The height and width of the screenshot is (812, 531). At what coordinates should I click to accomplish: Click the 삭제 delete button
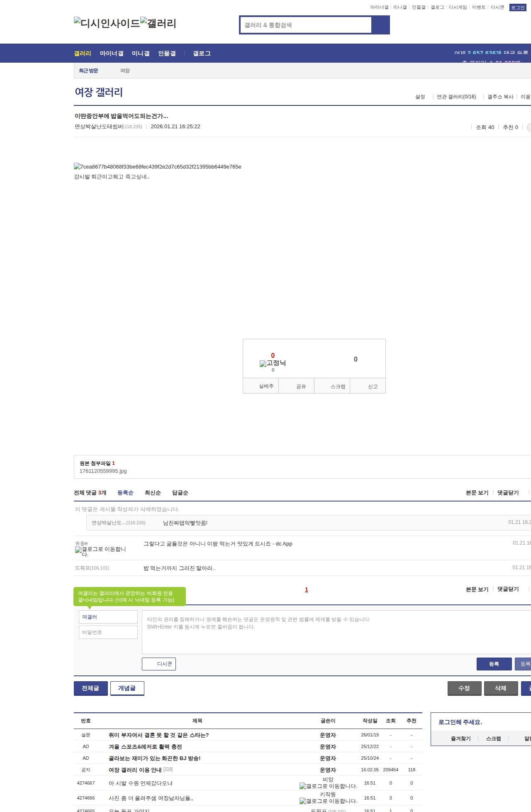pos(501,688)
